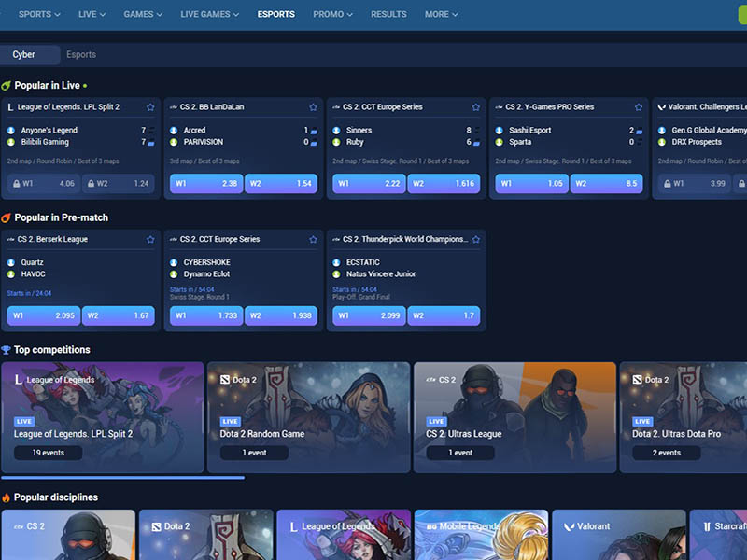747x560 pixels.
Task: Favorite the League of Legends LPL Split 2 live match
Action: [x=150, y=107]
